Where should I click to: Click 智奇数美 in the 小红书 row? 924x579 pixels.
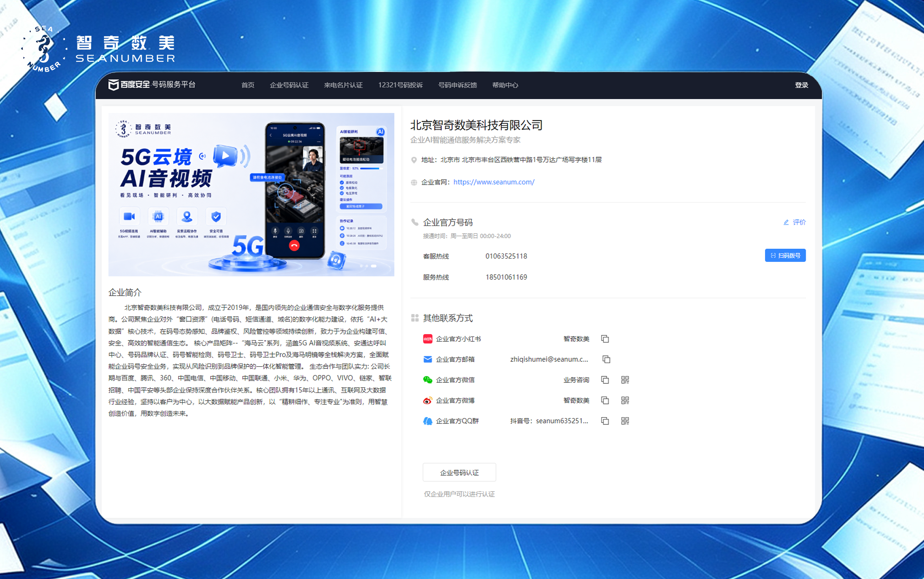(576, 339)
